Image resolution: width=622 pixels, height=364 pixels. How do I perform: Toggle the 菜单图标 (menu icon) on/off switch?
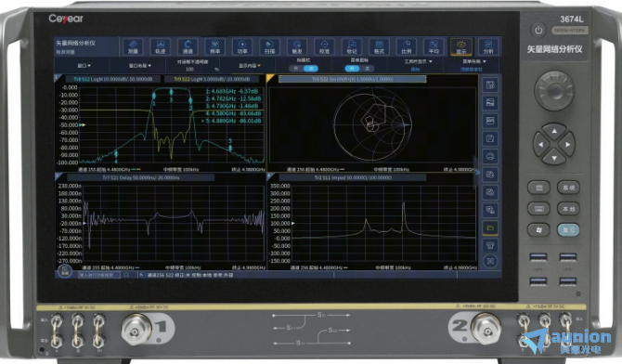[359, 69]
